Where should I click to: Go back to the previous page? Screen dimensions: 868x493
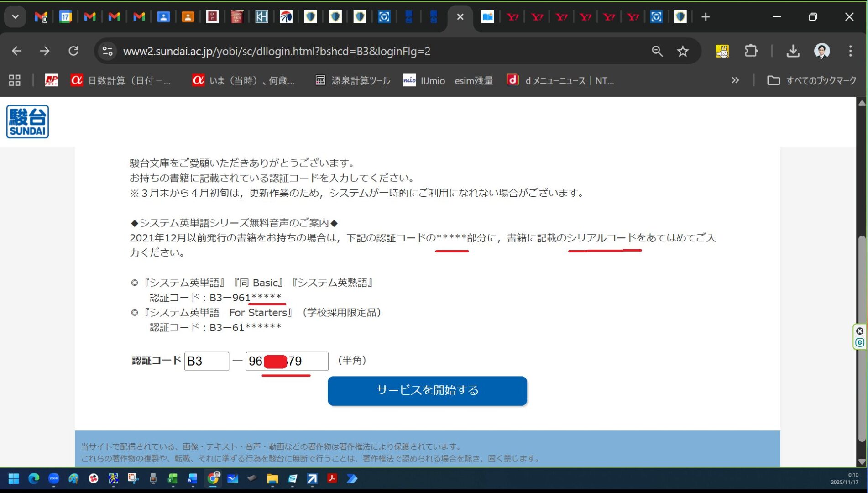[x=16, y=51]
